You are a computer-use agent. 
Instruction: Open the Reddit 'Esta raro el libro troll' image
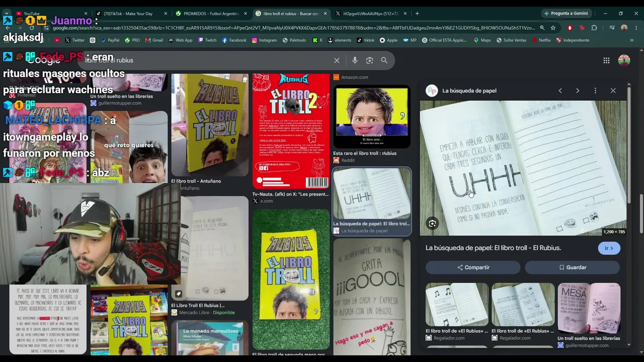pyautogui.click(x=372, y=118)
